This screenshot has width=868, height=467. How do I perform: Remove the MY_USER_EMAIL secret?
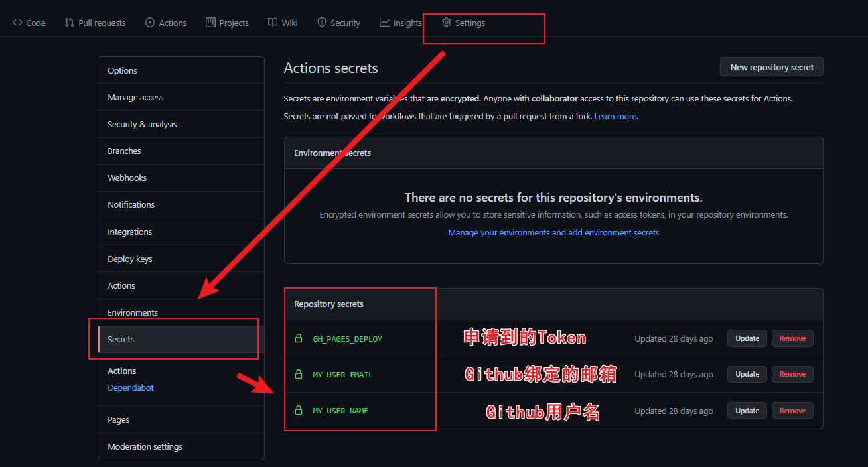point(792,374)
